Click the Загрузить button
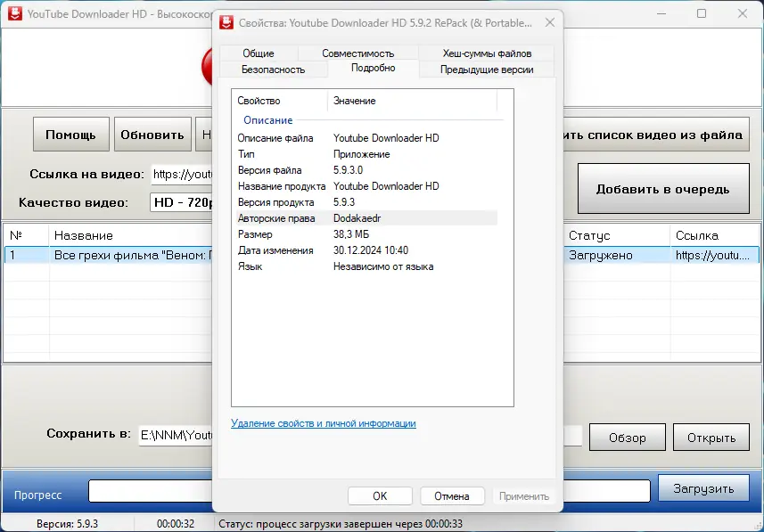This screenshot has width=764, height=532. 703,488
